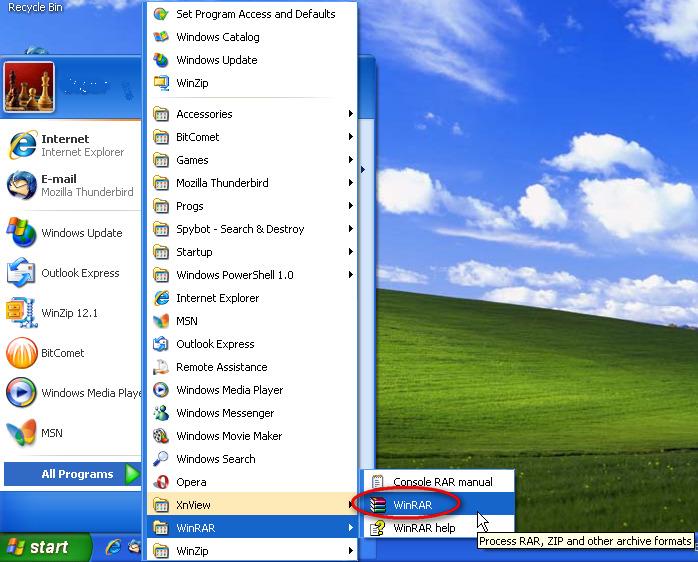The width and height of the screenshot is (698, 562).
Task: Click the MSN butterfly icon in All Programs list
Action: coord(161,321)
